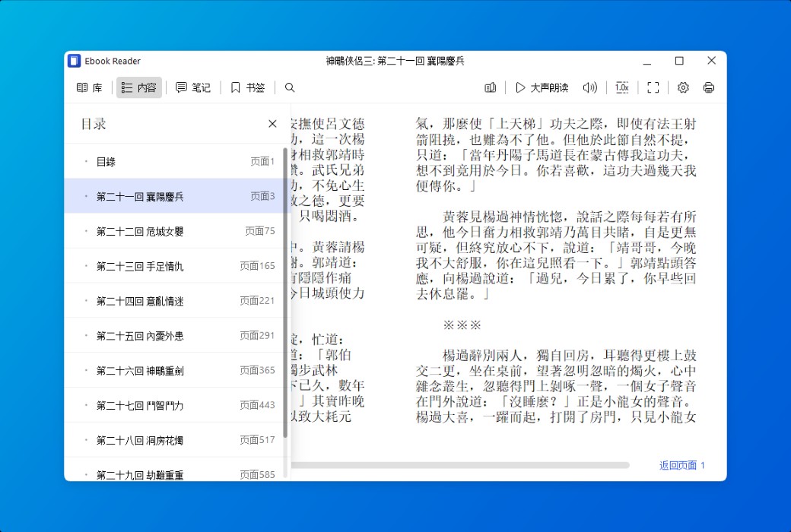The image size is (791, 532).
Task: Adjust the volume speaker icon
Action: 589,87
